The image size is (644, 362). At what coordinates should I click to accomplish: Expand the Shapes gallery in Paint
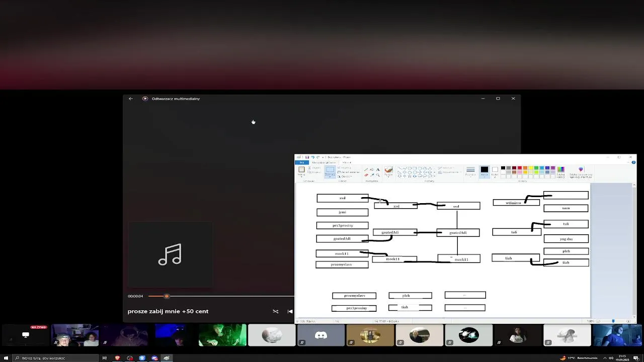coord(435,176)
